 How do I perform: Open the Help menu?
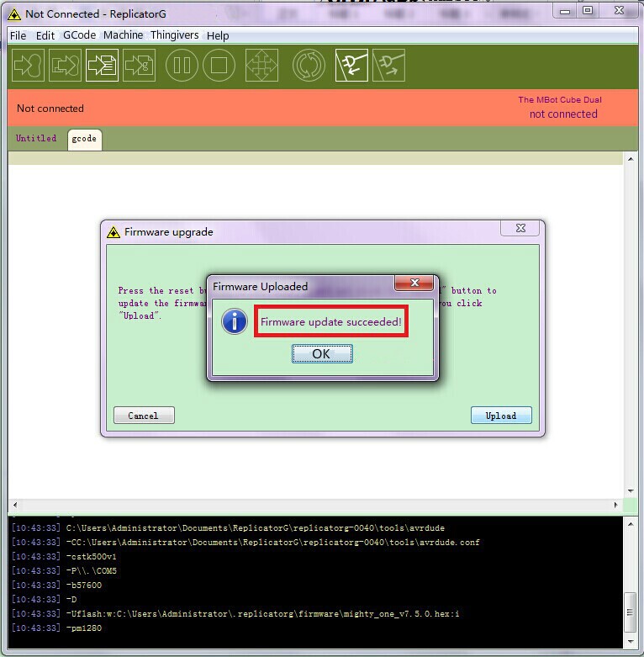point(218,35)
